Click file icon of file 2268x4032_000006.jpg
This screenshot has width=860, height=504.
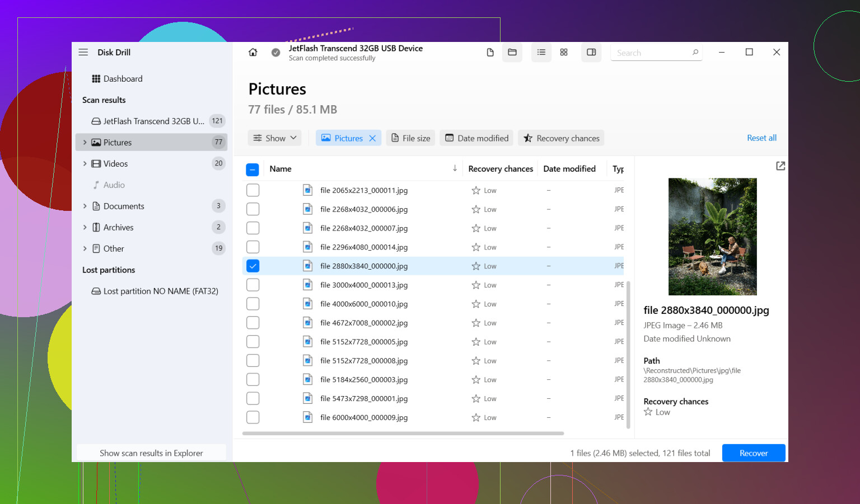coord(307,209)
